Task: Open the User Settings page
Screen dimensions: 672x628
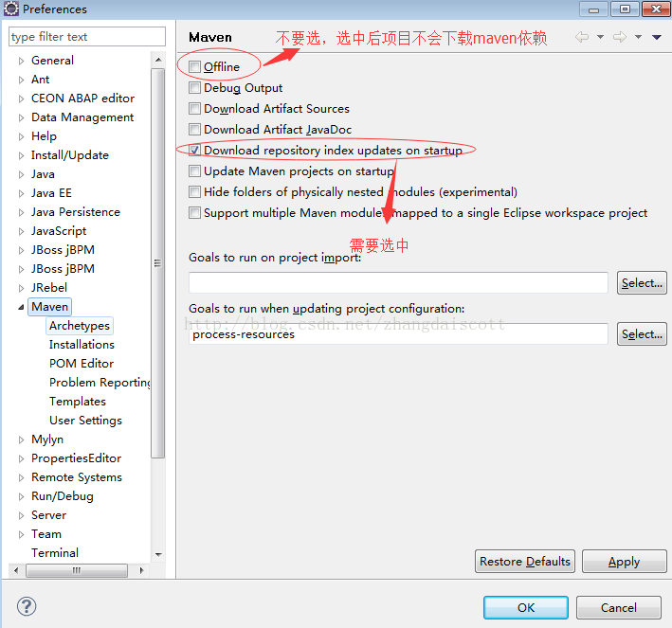Action: [x=85, y=421]
